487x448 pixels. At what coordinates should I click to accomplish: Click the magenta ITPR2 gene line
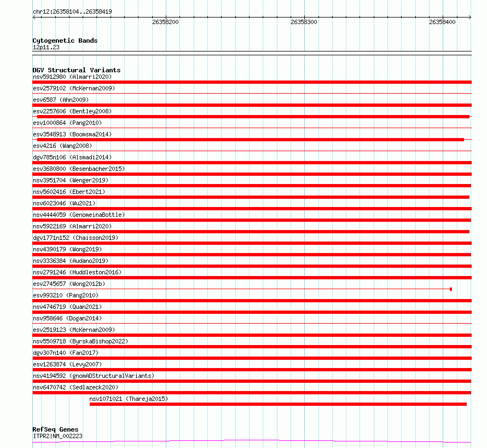pos(252,441)
